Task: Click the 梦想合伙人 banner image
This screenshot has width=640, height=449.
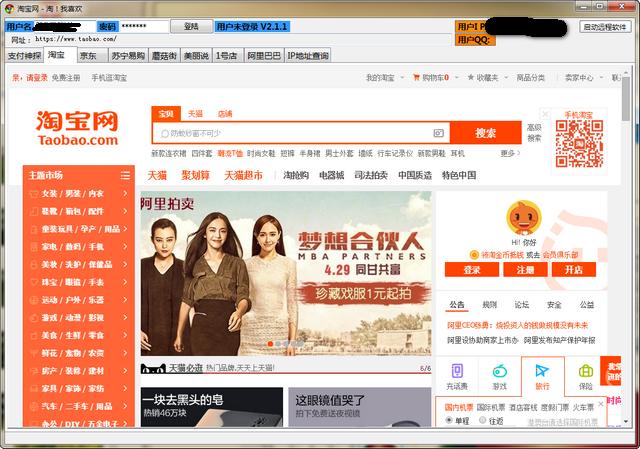Action: coord(286,273)
